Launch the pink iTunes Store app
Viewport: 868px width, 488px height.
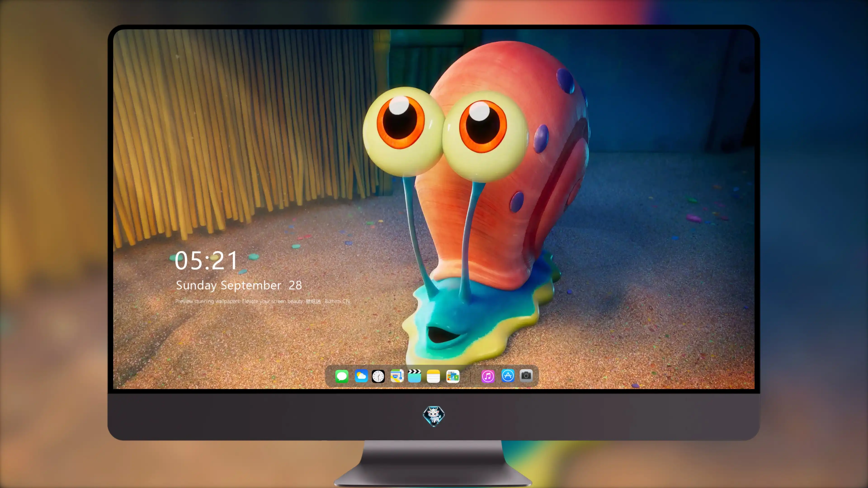488,376
